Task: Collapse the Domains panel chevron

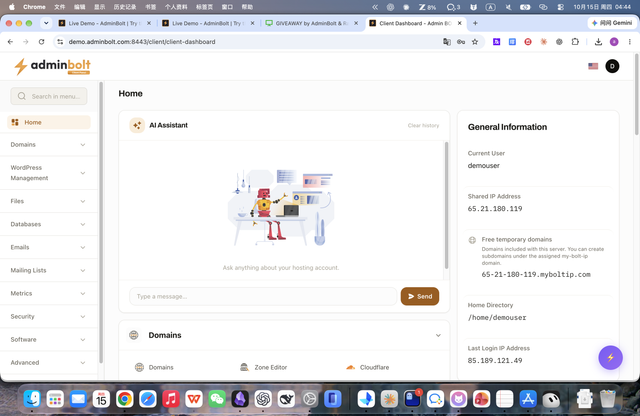Action: [438, 335]
